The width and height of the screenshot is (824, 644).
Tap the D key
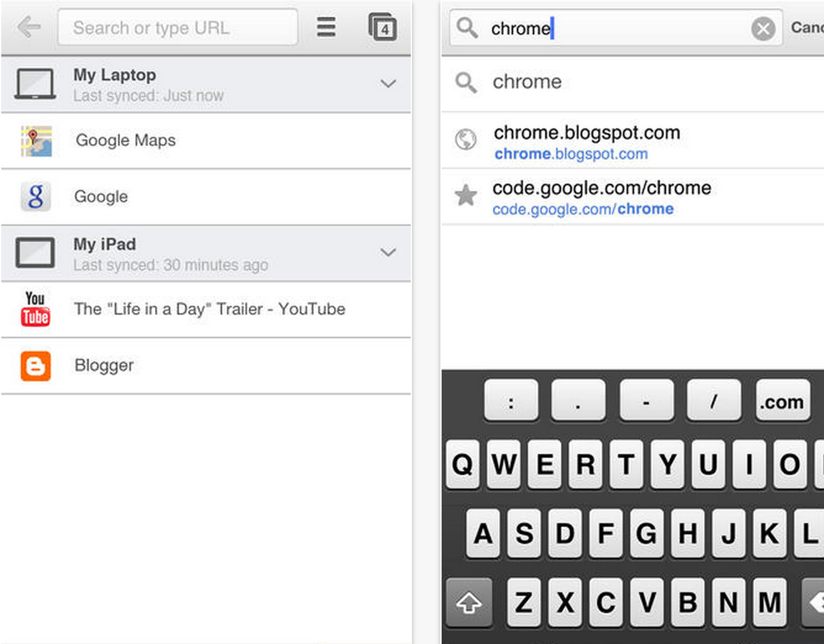tap(565, 533)
